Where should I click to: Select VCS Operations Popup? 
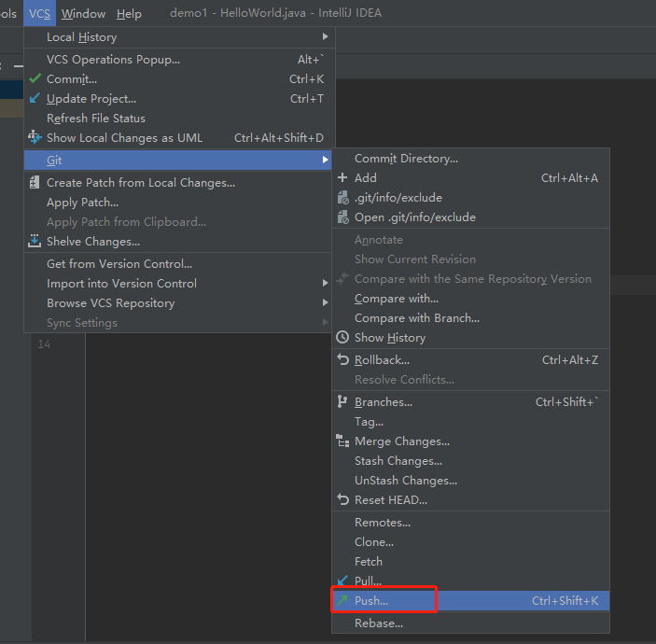(x=179, y=60)
